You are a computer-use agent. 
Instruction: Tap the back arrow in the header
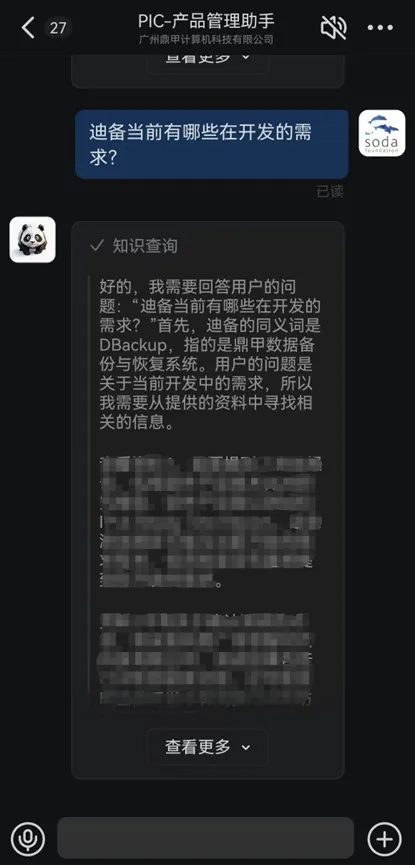pos(28,27)
